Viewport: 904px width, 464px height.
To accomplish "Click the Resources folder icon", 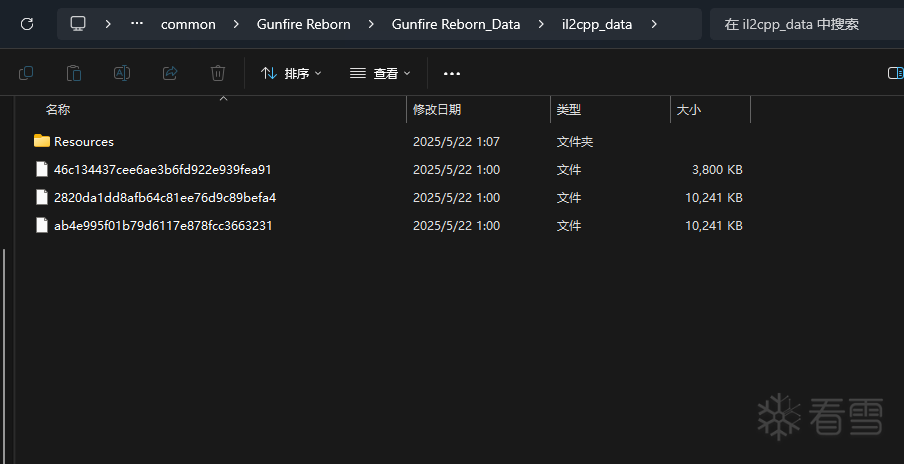I will [42, 141].
